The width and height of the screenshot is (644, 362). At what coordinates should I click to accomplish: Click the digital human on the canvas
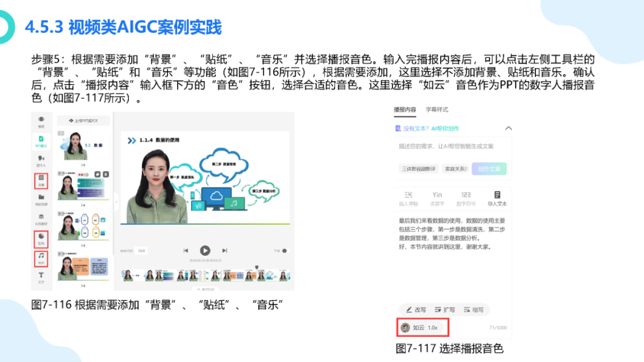(157, 187)
